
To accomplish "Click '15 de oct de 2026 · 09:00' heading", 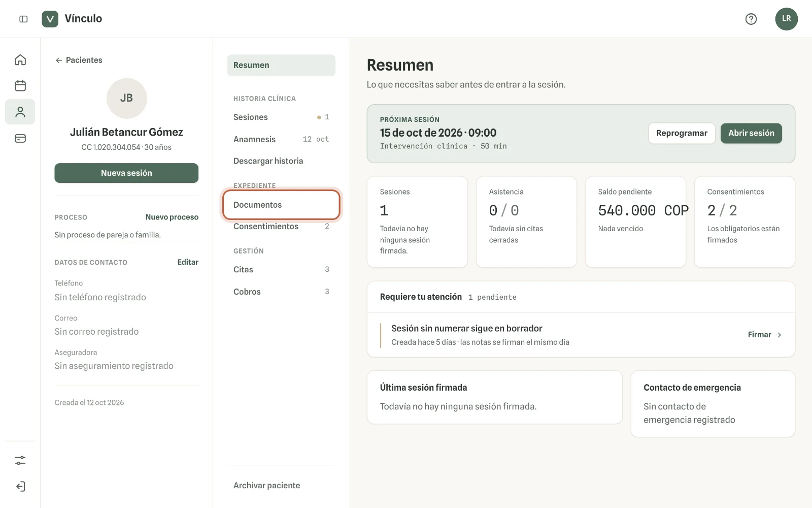I will click(438, 133).
